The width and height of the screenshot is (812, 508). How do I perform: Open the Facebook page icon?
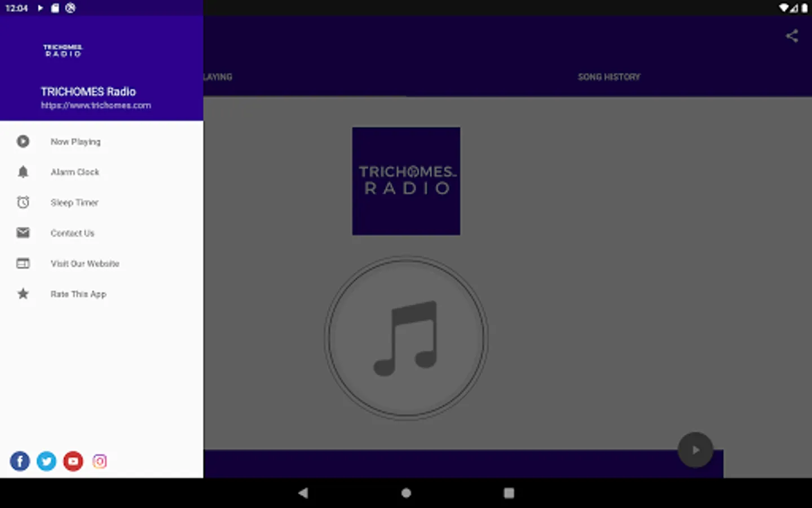pos(20,461)
